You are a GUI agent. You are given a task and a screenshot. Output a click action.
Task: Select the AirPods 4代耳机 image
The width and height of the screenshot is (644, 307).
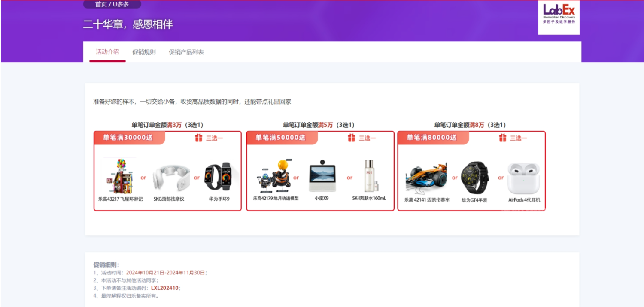[523, 178]
